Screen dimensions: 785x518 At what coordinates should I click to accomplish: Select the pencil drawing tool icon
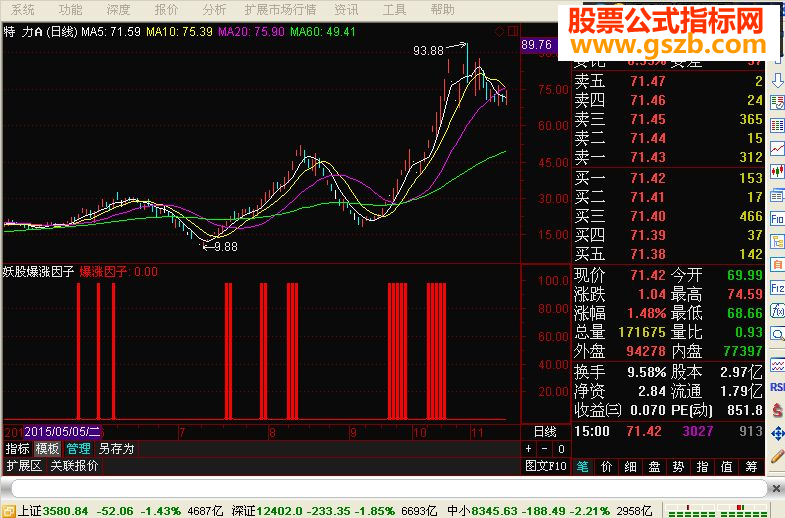[x=777, y=456]
